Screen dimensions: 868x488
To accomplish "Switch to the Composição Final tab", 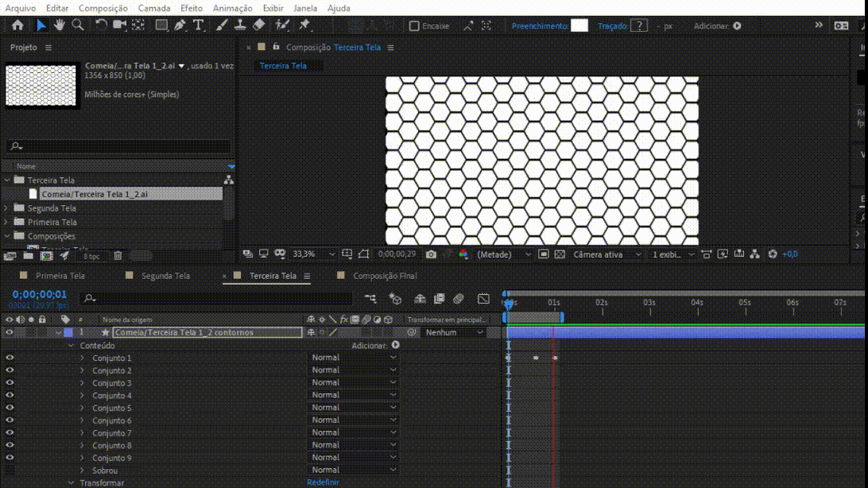I will pyautogui.click(x=385, y=276).
